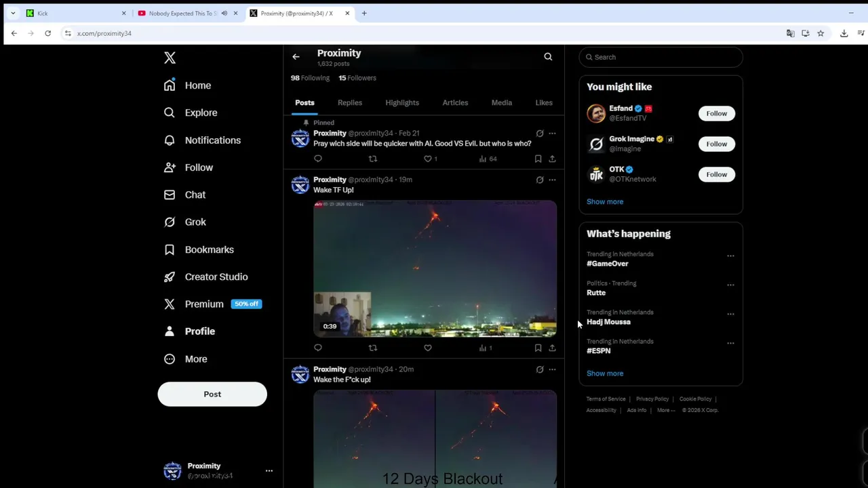
Task: Switch to the Replies tab
Action: tap(350, 102)
